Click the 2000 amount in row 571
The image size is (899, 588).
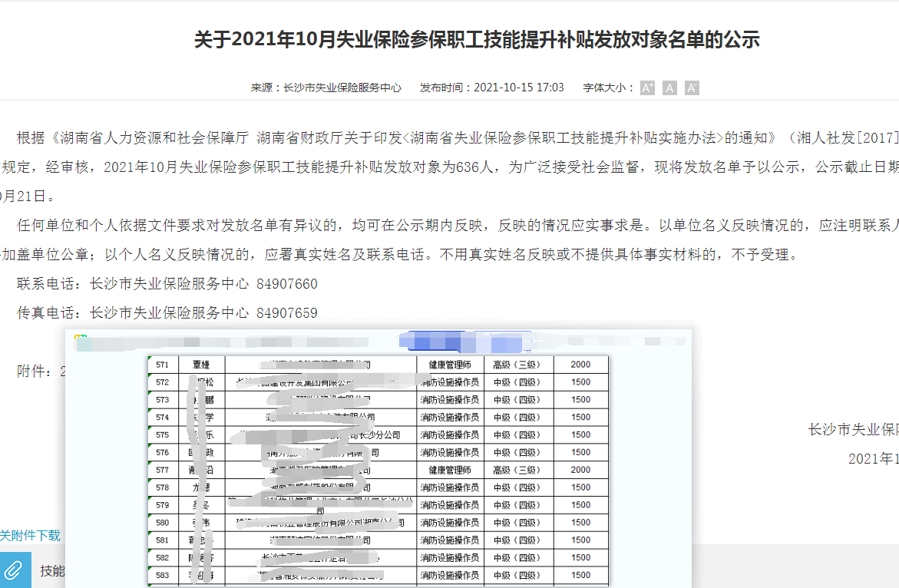point(580,365)
